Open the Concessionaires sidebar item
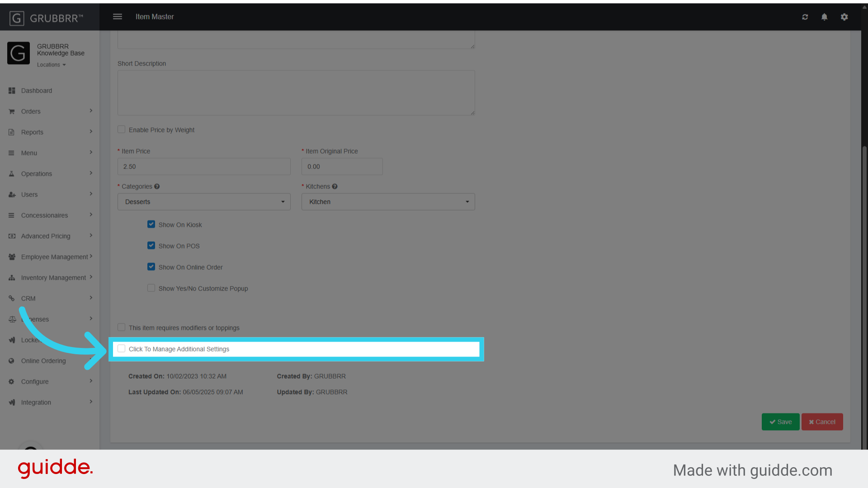The image size is (868, 488). pyautogui.click(x=50, y=216)
